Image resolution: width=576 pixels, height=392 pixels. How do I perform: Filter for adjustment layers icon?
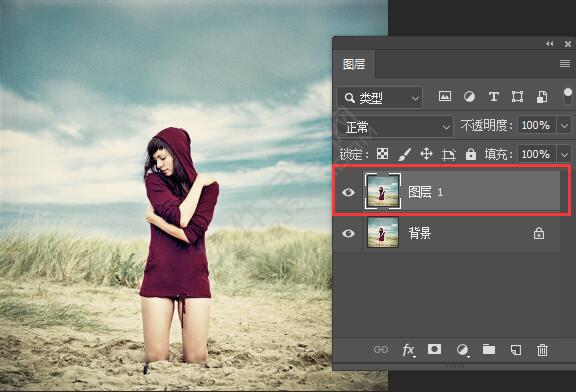(469, 97)
